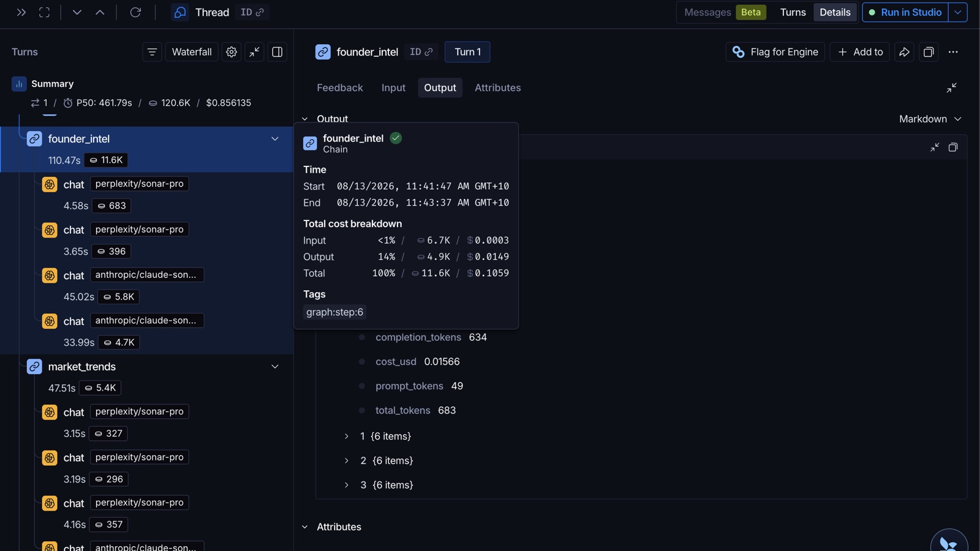This screenshot has width=980, height=551.
Task: Toggle the side panel layout icon
Action: point(277,52)
